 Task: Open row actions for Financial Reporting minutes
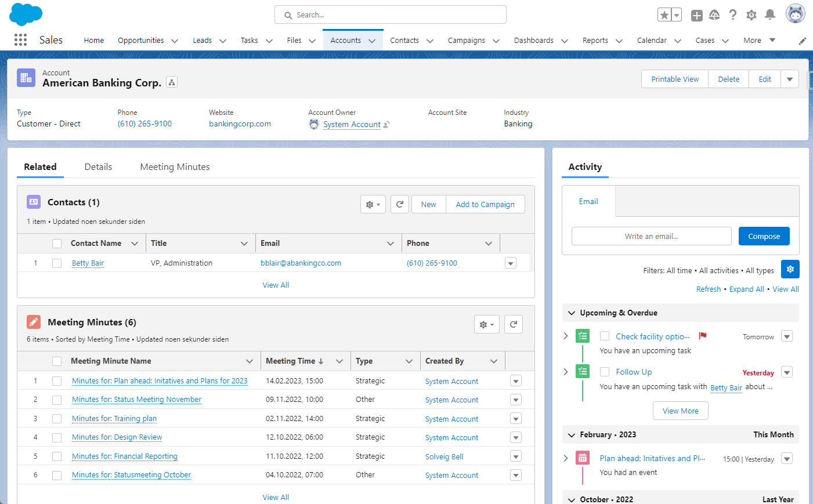[x=516, y=456]
